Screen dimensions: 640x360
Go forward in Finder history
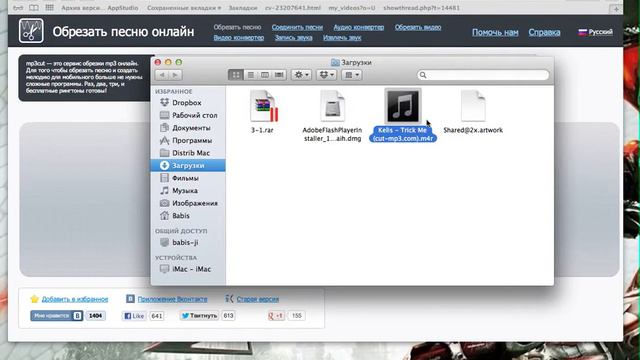point(176,75)
